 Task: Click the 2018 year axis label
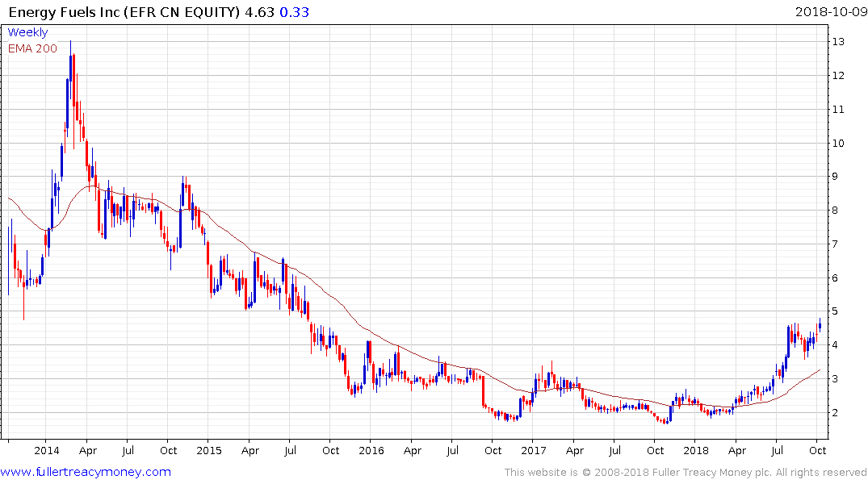point(696,450)
